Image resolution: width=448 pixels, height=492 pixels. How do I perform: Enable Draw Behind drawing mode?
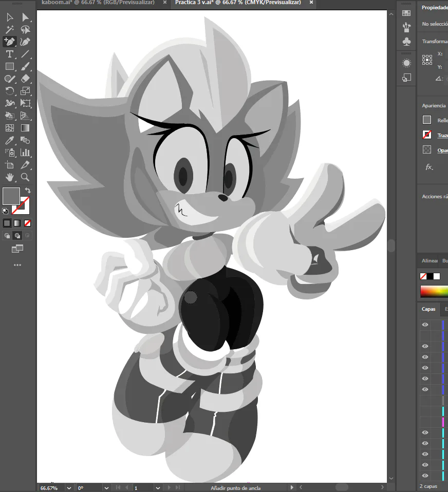[x=17, y=235]
